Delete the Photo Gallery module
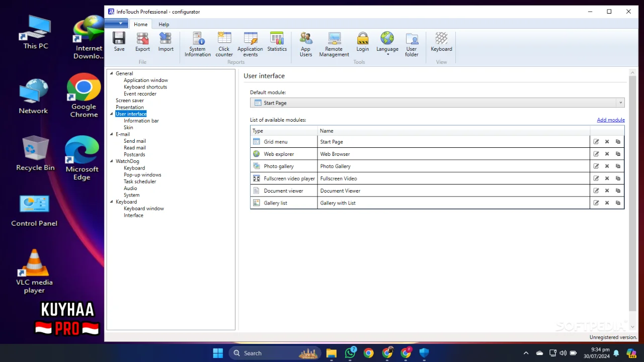 (607, 166)
